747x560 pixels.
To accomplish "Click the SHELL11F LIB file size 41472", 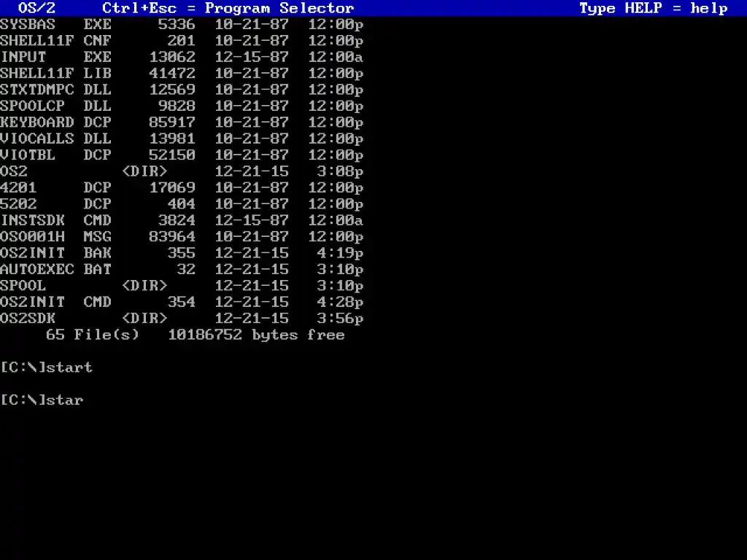I will [172, 74].
